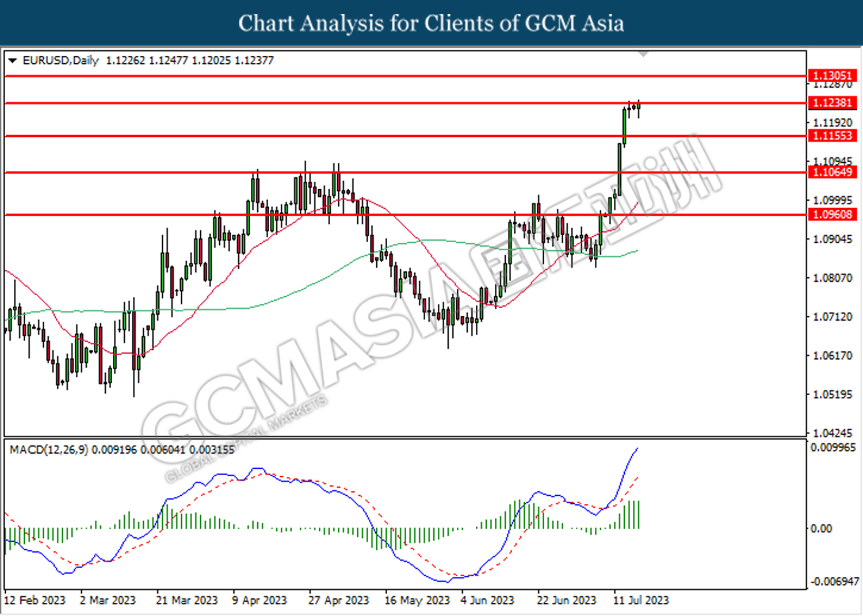Select the MACD(12,26,9) indicator label
This screenshot has width=863, height=616.
click(x=49, y=450)
